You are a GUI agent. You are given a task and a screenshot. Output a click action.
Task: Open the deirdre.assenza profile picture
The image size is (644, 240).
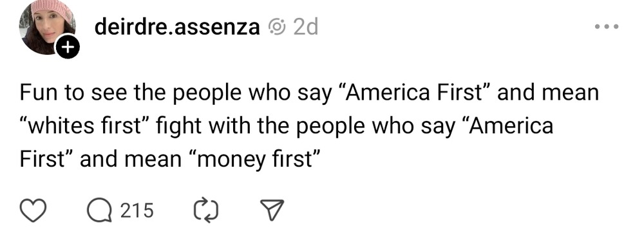(46, 28)
